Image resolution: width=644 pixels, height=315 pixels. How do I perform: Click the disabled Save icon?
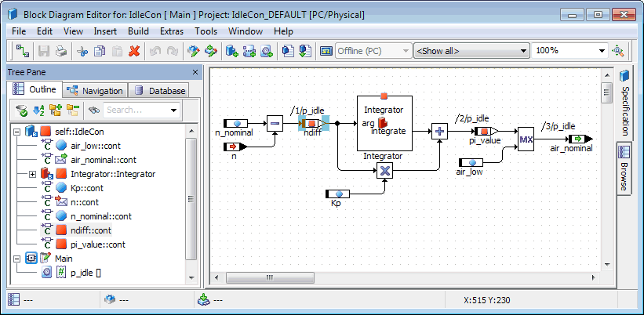click(44, 51)
